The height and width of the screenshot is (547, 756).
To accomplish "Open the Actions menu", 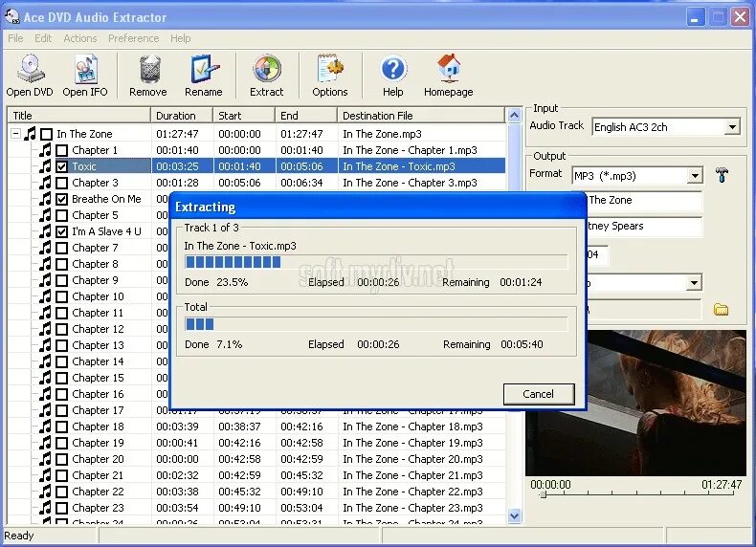I will (x=80, y=38).
